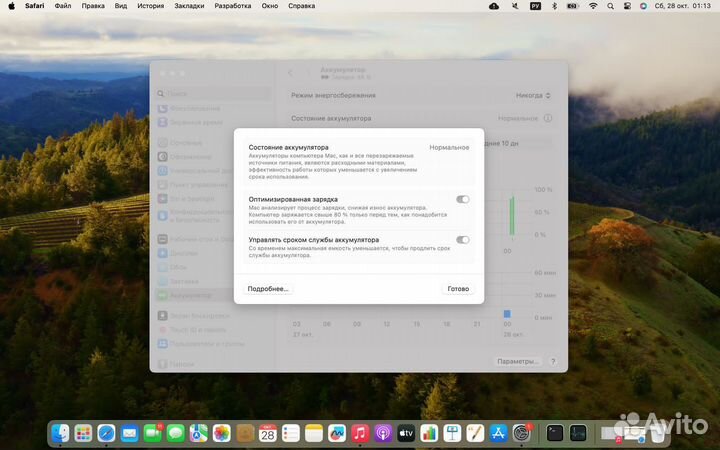Viewport: 720px width, 450px height.
Task: Click the Нормальное status value in the dialog
Action: pos(449,147)
